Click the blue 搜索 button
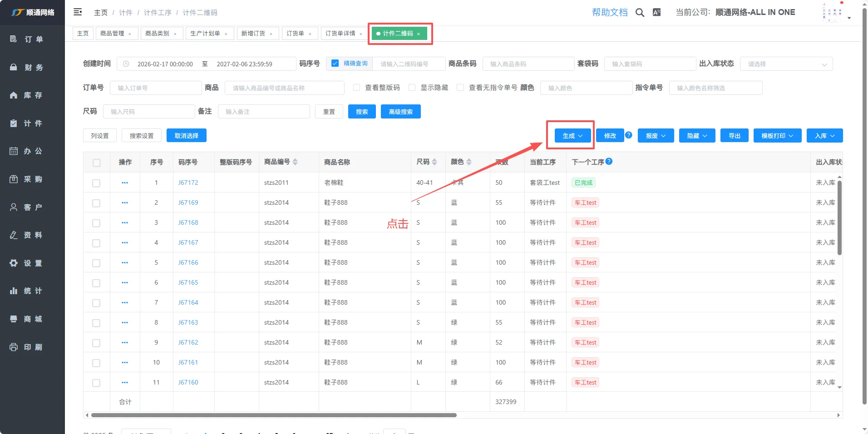The image size is (868, 434). point(362,112)
